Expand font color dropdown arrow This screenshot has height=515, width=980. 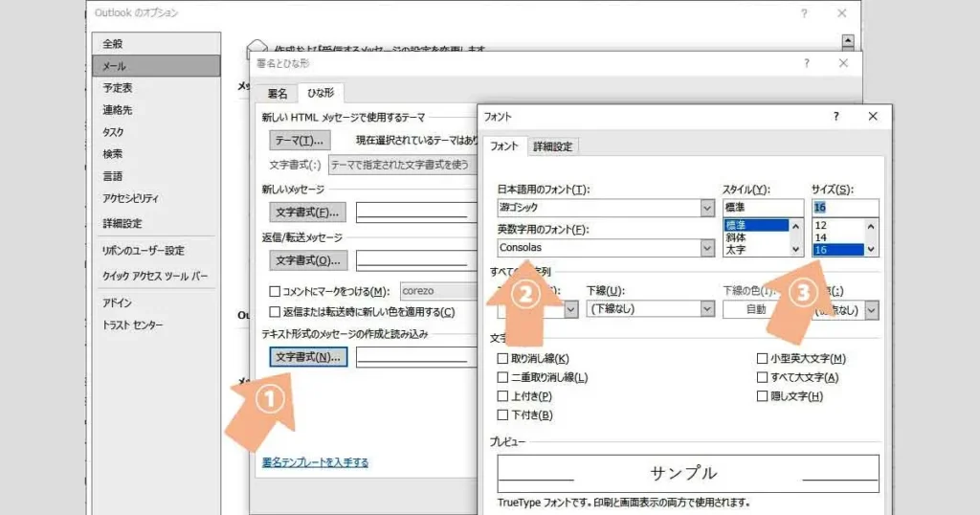pos(570,309)
